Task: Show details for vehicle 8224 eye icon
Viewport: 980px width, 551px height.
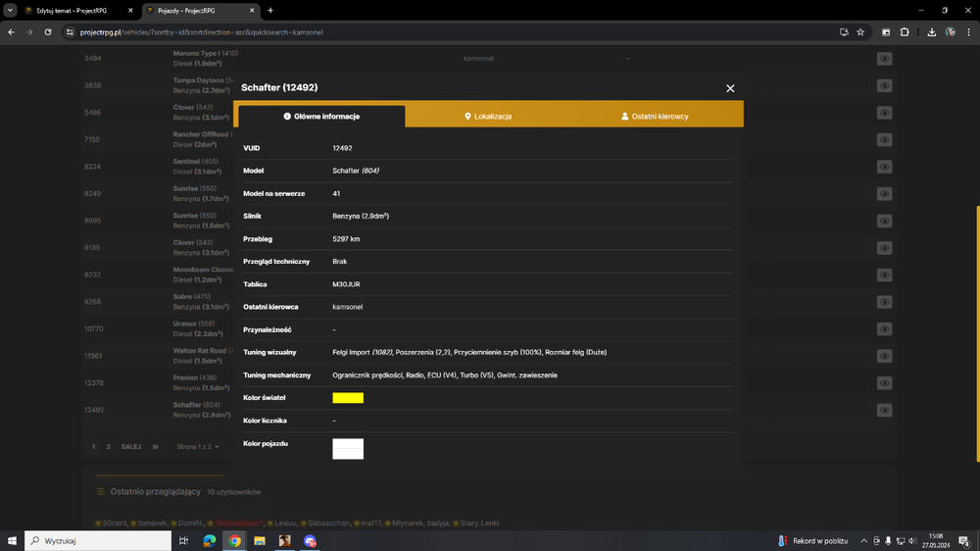Action: tap(884, 167)
